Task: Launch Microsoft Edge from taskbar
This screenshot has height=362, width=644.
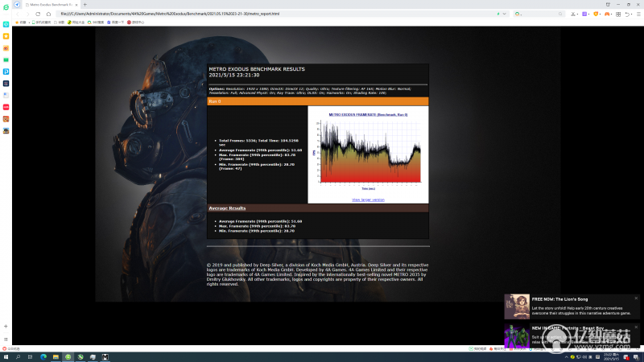Action: [x=43, y=357]
